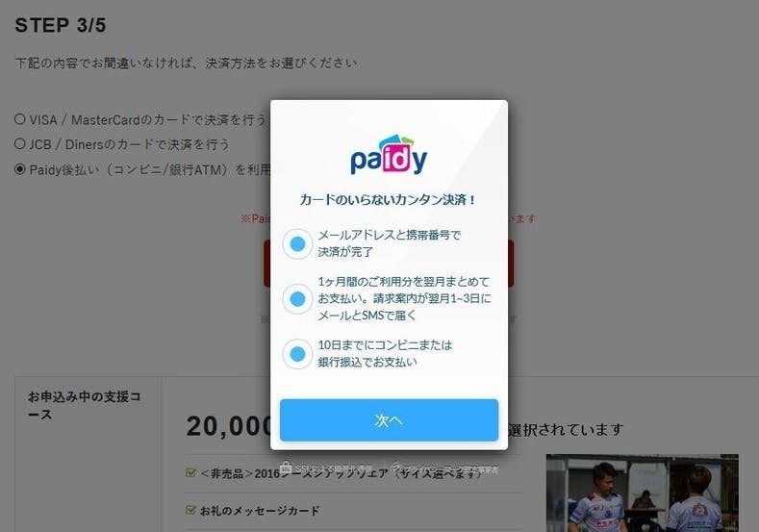Screen dimensions: 759x532
Task: Click the blue bullet beside メールアドレスと携帯番号で
Action: (x=297, y=243)
